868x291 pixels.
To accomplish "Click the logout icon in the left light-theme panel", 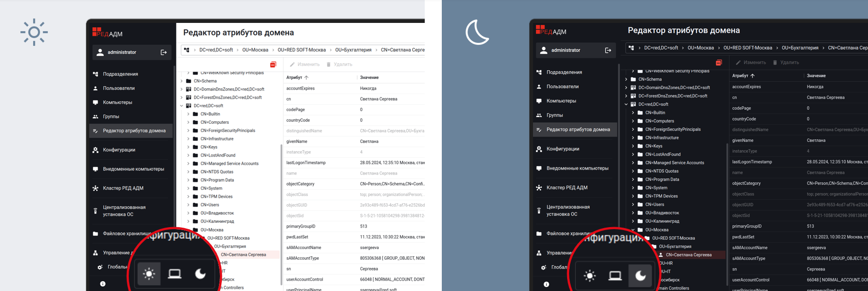I will [164, 53].
